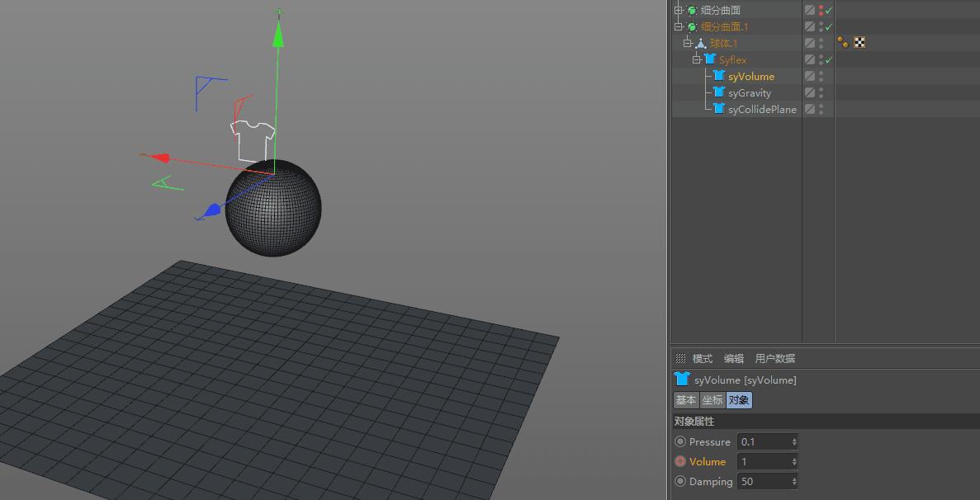Viewport: 980px width, 500px height.
Task: Switch to the 基本 tab
Action: point(686,400)
